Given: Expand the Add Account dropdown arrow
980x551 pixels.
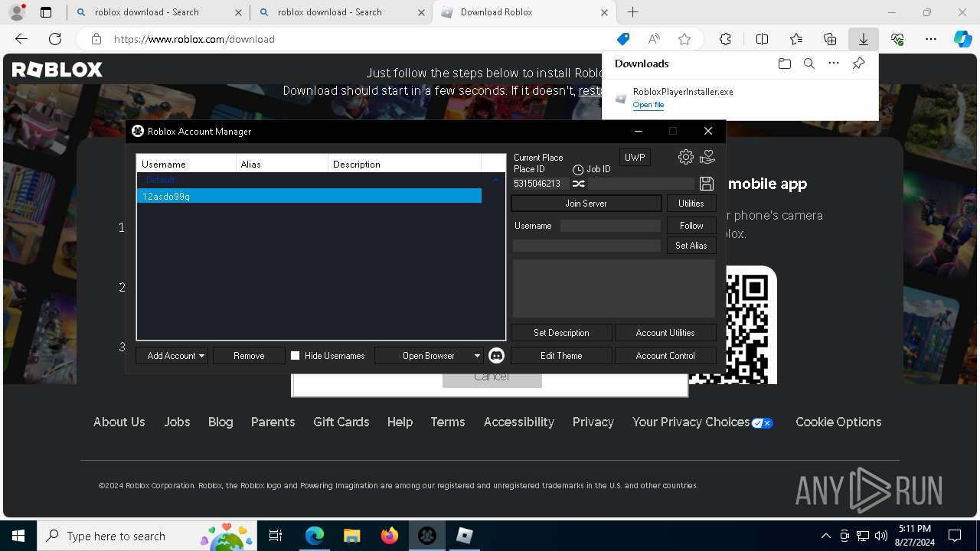Looking at the screenshot, I should [x=201, y=356].
